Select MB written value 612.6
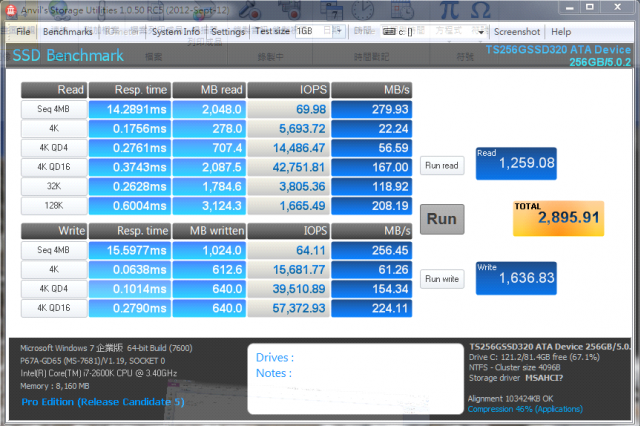This screenshot has width=640, height=426. 209,270
